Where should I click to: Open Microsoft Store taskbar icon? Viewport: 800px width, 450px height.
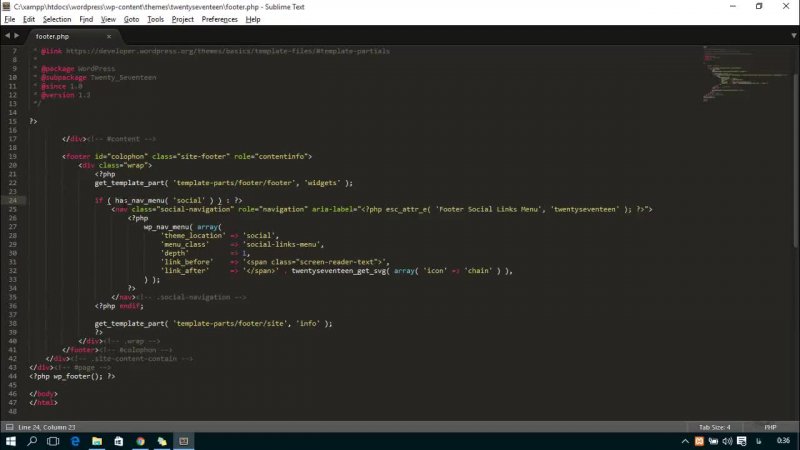coord(118,441)
